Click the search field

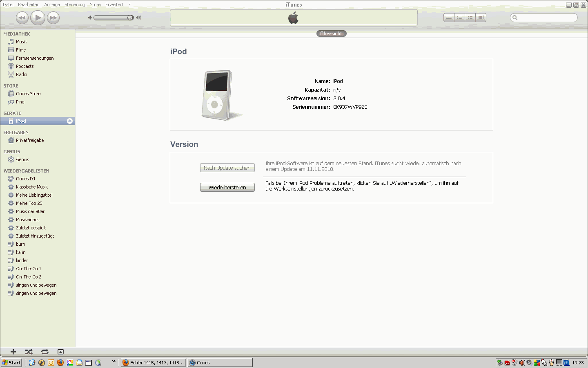click(x=544, y=18)
